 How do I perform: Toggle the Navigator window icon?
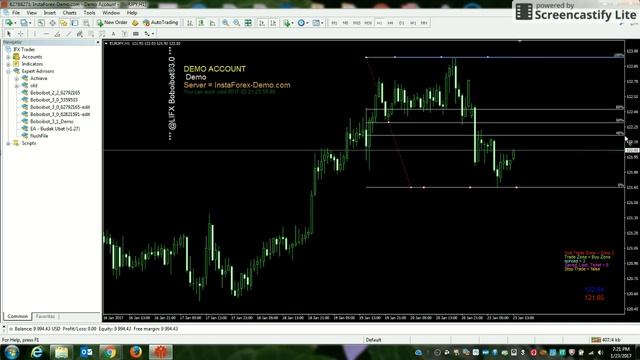pos(64,23)
